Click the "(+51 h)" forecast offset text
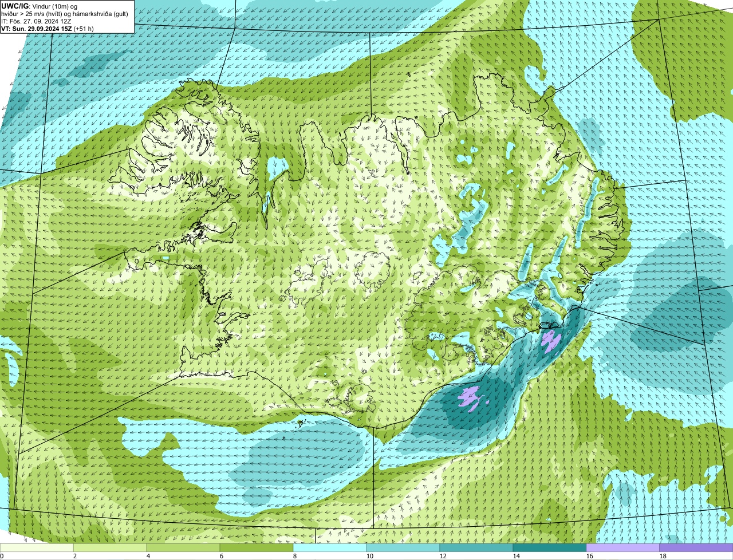Screen dimensions: 733x560 pyautogui.click(x=84, y=29)
